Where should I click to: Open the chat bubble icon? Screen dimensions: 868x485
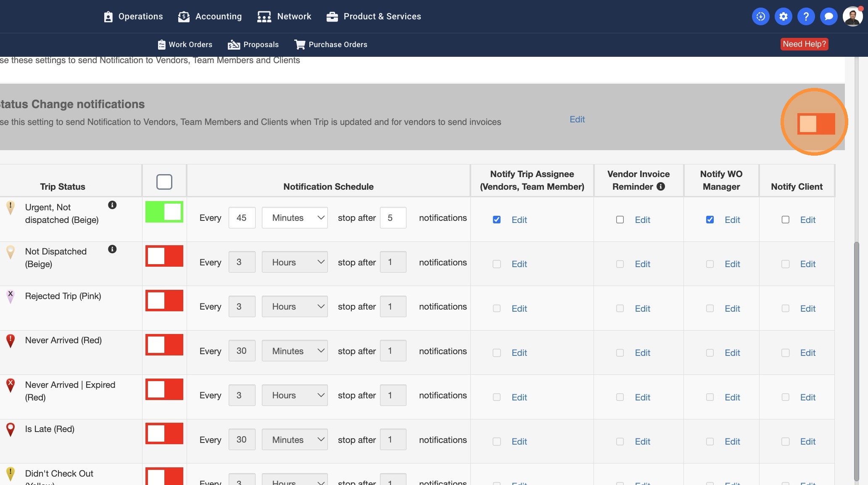pos(828,16)
